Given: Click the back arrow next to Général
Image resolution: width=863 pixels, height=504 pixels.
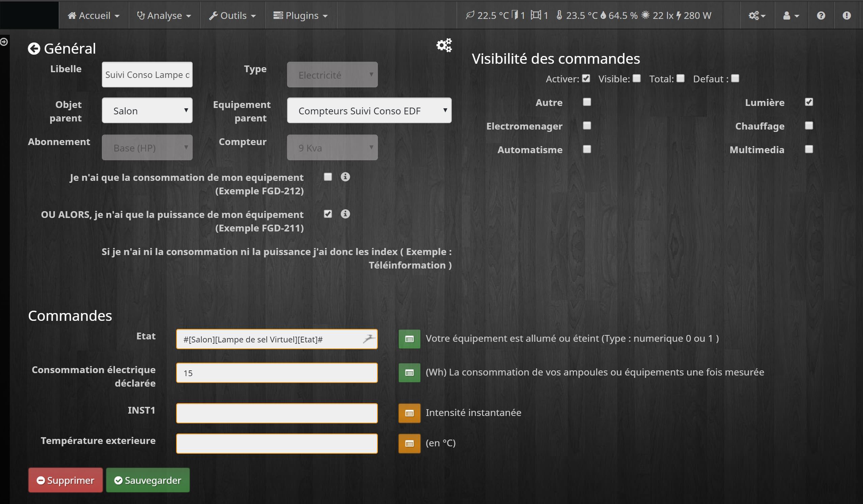Looking at the screenshot, I should (34, 49).
